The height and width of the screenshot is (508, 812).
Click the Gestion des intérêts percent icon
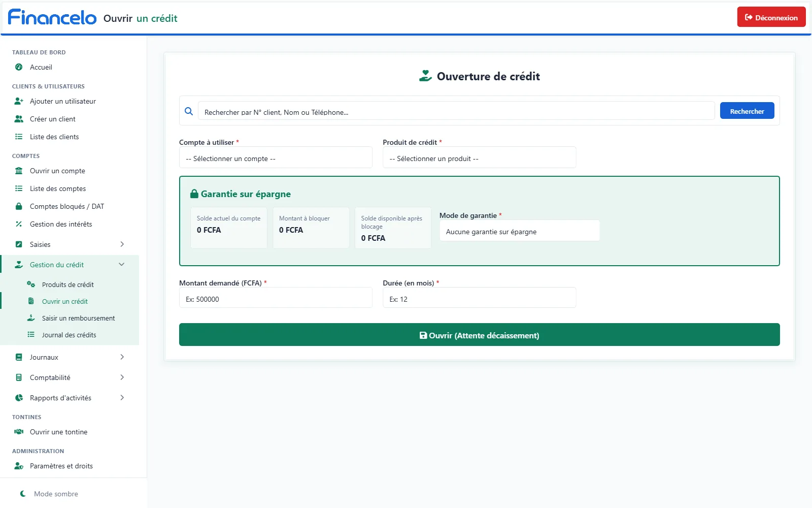click(19, 224)
